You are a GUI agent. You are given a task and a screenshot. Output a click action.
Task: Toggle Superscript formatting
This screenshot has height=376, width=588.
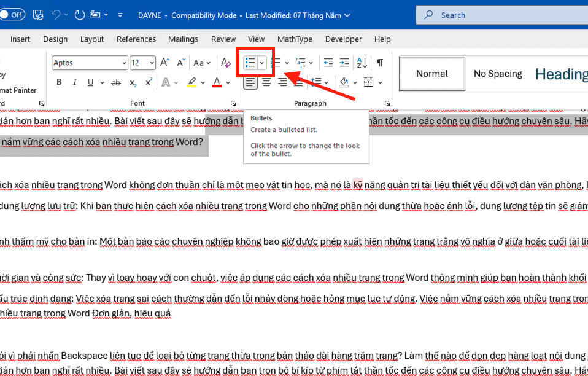point(149,82)
